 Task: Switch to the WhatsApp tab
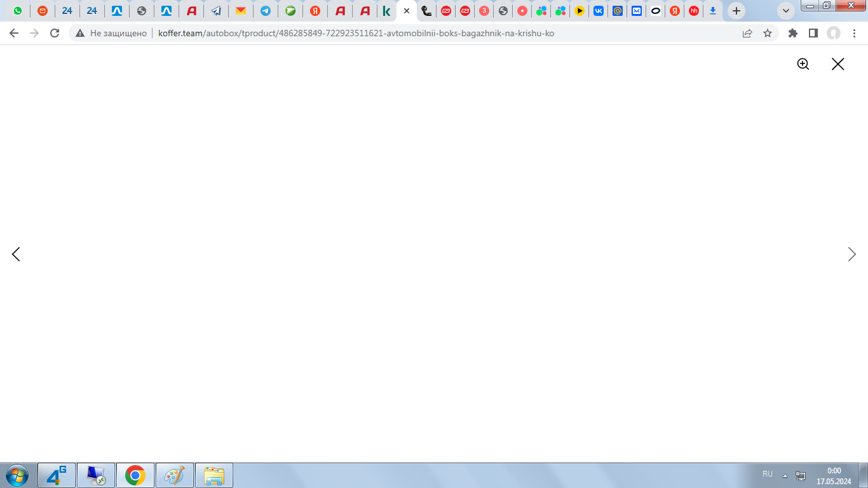18,11
